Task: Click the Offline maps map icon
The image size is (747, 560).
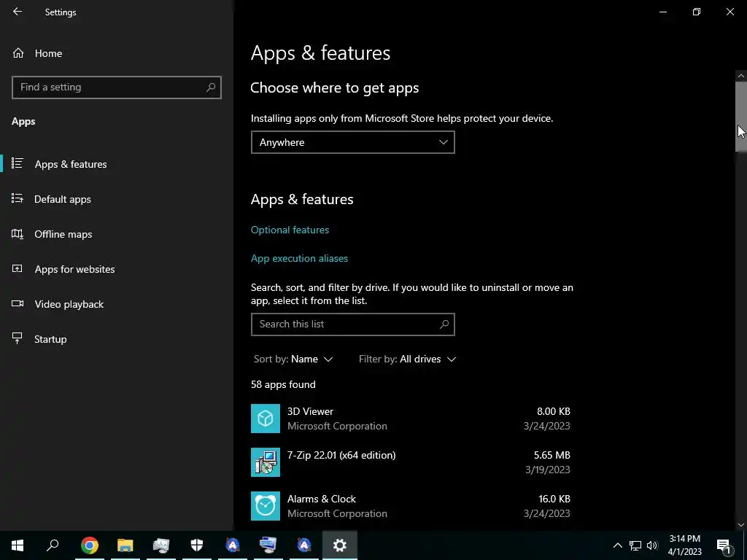Action: tap(18, 233)
